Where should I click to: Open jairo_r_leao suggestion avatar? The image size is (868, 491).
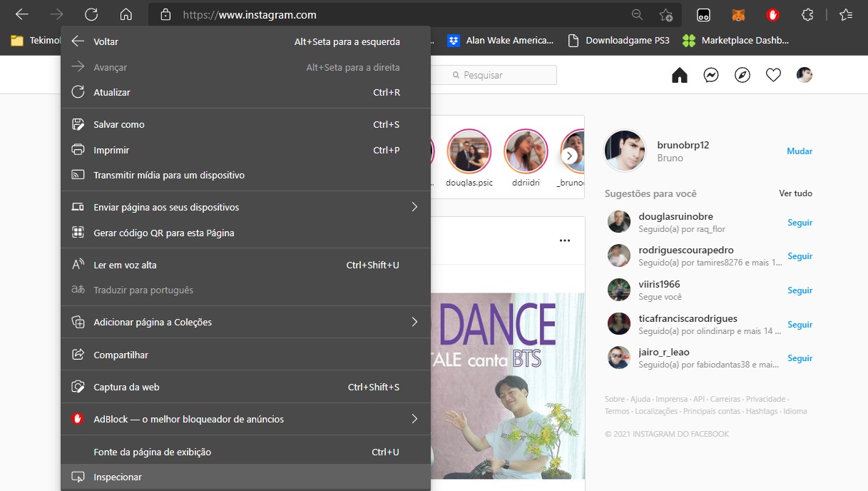[619, 358]
